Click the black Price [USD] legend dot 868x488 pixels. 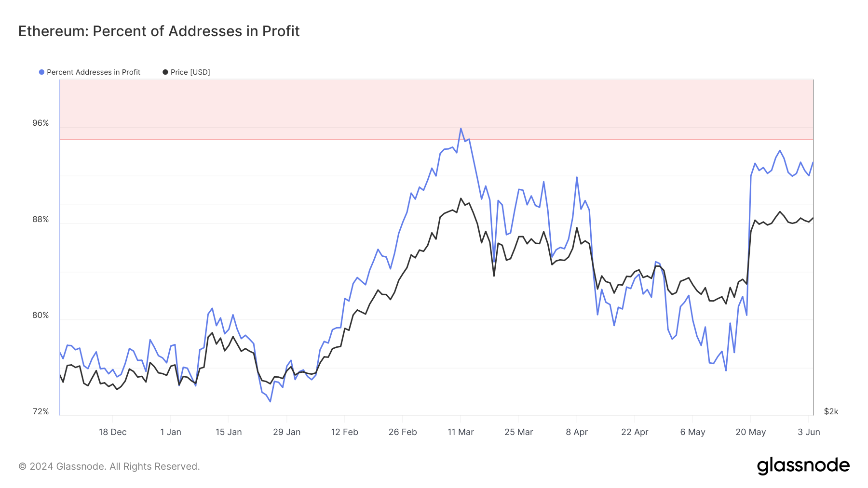(x=165, y=72)
